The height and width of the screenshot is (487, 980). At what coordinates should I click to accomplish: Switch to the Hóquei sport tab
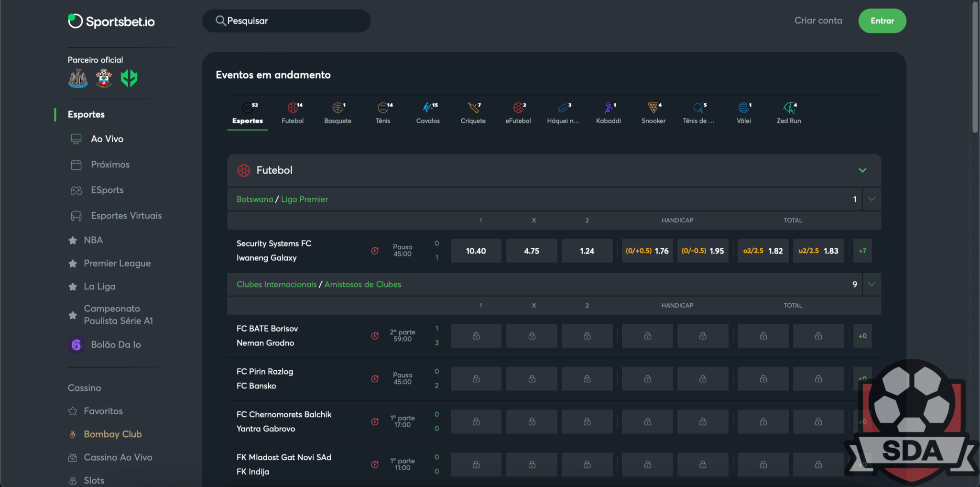tap(563, 114)
